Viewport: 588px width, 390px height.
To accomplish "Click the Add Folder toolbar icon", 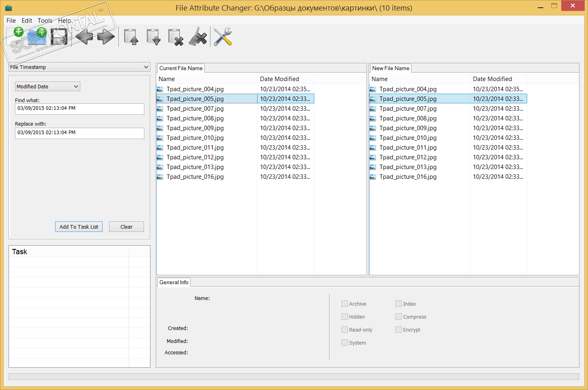I will tap(37, 37).
